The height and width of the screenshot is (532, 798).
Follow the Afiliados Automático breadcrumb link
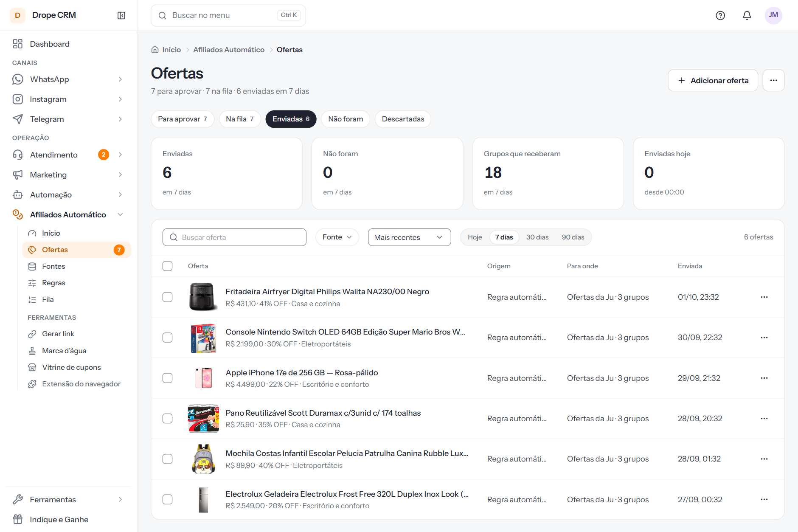click(x=229, y=50)
